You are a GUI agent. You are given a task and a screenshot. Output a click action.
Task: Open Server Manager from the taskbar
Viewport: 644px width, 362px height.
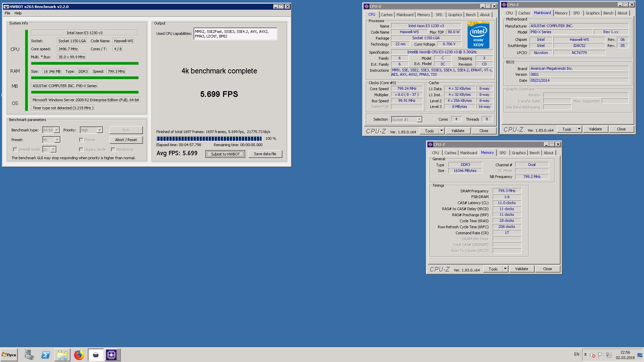tap(29, 355)
